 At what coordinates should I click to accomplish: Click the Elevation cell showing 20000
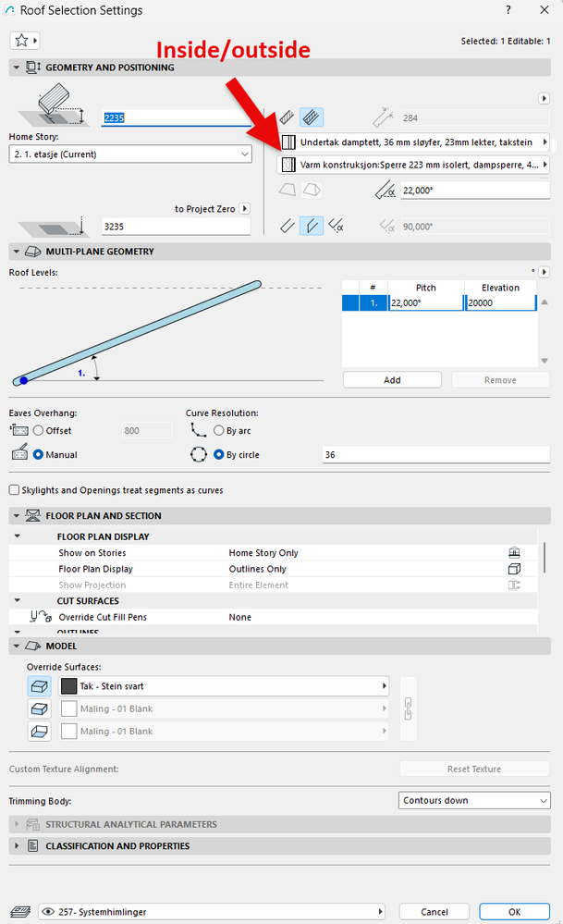(x=500, y=302)
